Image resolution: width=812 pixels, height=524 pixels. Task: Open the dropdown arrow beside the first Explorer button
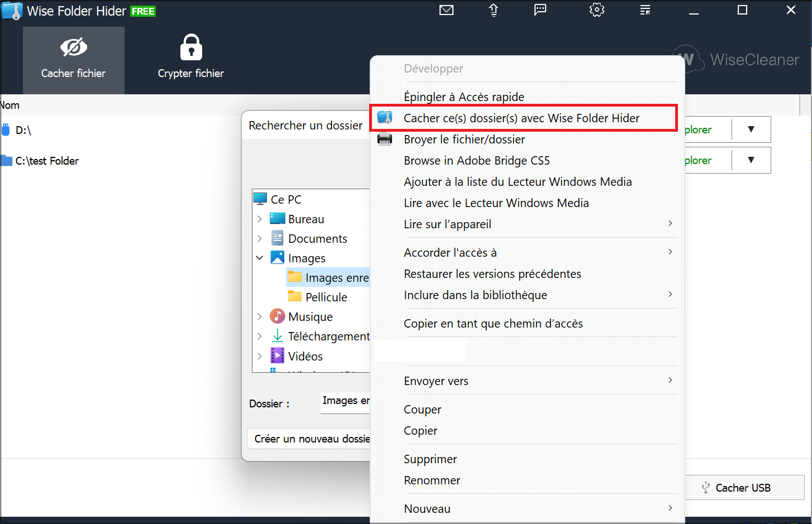click(751, 129)
